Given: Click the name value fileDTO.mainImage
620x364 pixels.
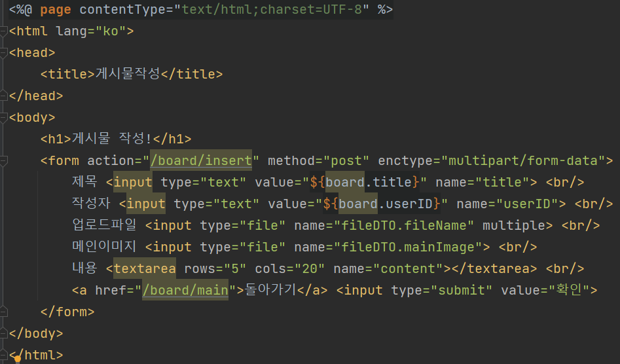Looking at the screenshot, I should coord(408,247).
